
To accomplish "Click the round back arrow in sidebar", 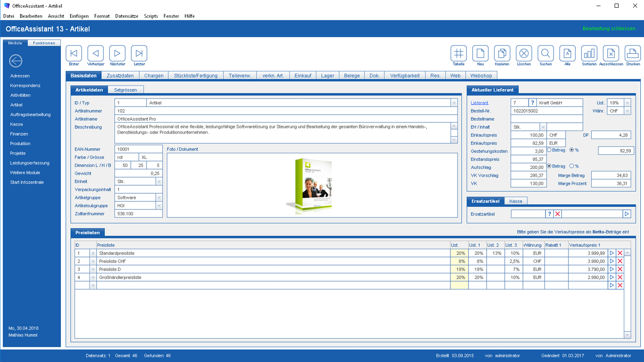I will point(16,61).
